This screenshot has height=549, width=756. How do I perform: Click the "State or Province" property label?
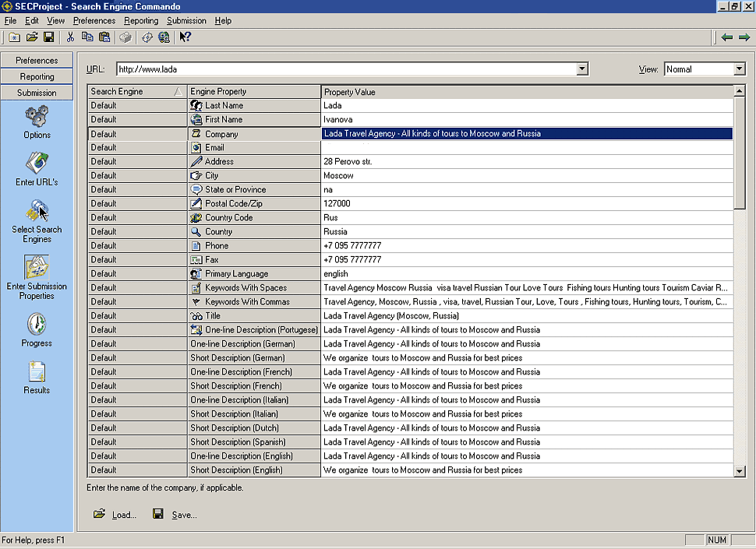pyautogui.click(x=236, y=190)
